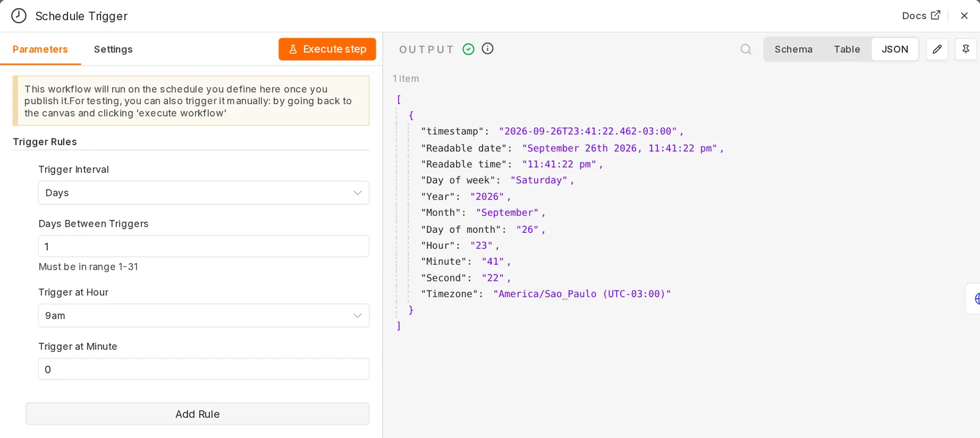
Task: Switch to the Settings tab
Action: 113,49
